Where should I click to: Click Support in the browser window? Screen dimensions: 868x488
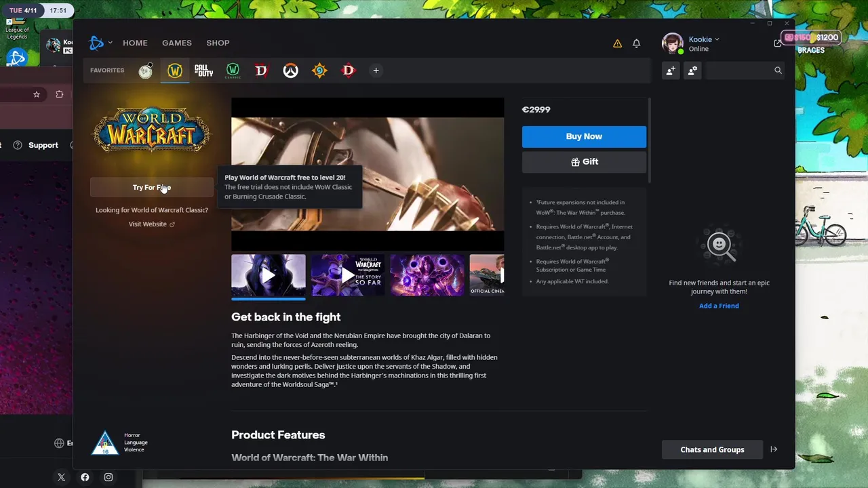point(43,145)
